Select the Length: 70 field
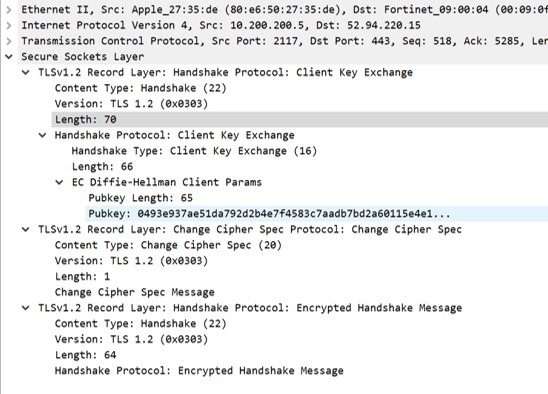 300,120
